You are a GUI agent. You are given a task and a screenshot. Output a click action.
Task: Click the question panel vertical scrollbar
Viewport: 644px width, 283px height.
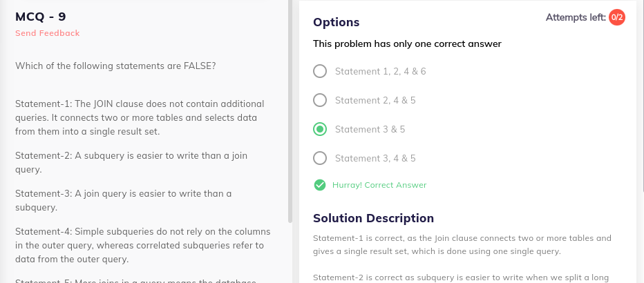click(x=290, y=110)
